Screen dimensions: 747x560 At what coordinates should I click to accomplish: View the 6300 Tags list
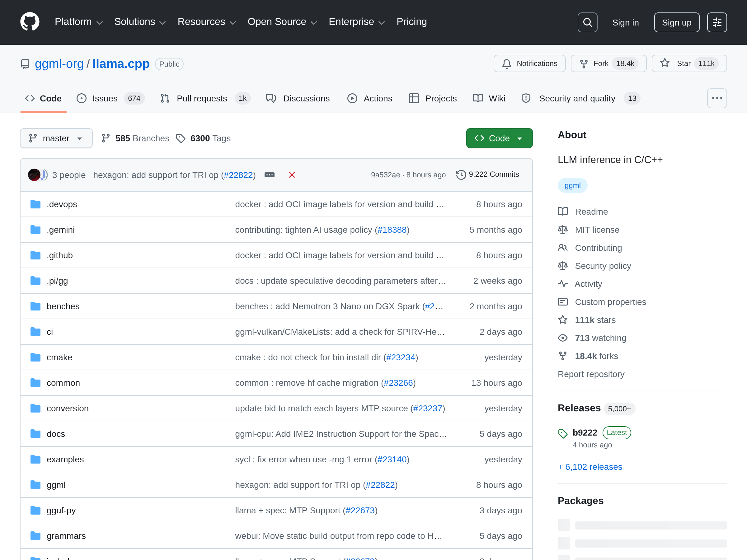204,138
